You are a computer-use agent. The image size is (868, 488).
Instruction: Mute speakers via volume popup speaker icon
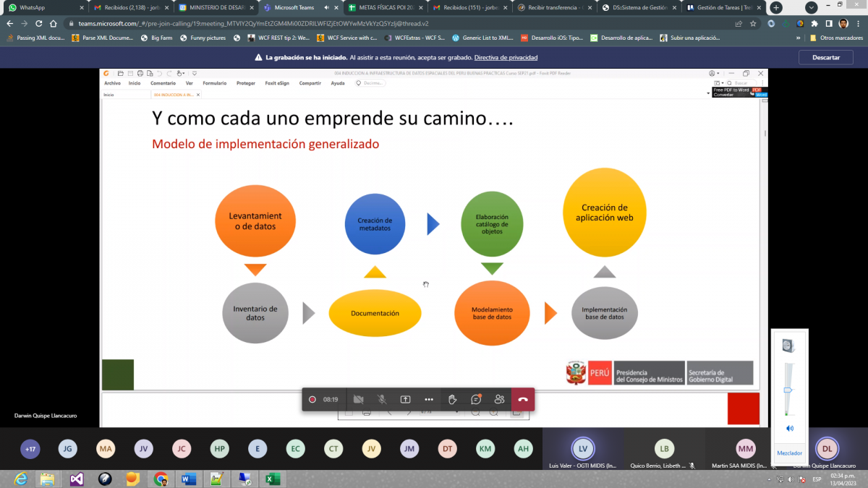[789, 429]
